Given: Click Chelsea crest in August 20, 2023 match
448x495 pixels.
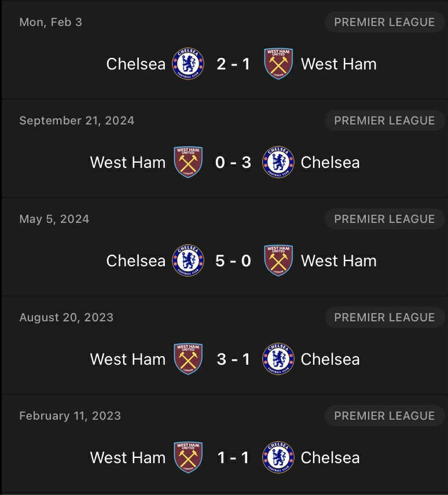Looking at the screenshot, I should pos(278,359).
